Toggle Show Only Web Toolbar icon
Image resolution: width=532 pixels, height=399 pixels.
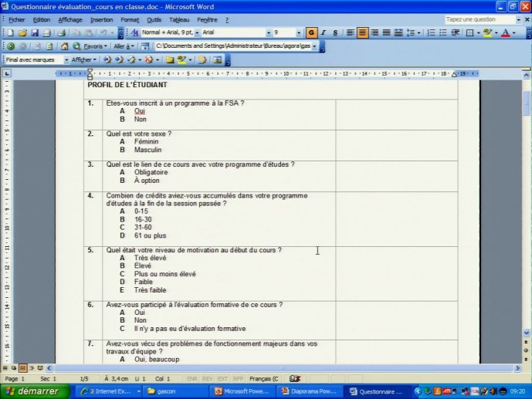click(145, 46)
